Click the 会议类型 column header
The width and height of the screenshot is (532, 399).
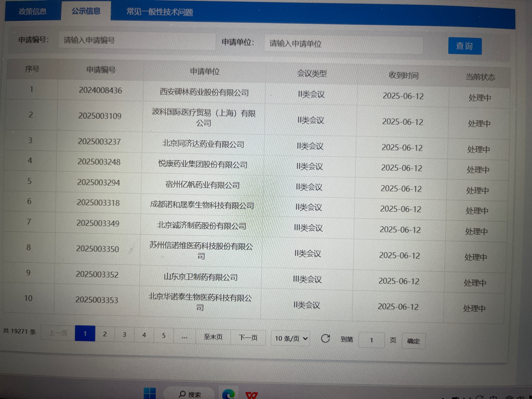312,73
